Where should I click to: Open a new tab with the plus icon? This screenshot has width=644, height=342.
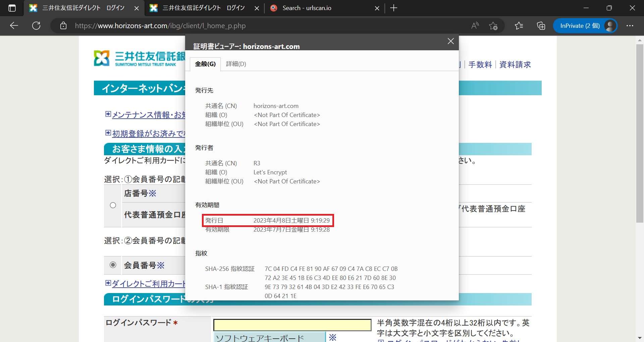pyautogui.click(x=394, y=8)
